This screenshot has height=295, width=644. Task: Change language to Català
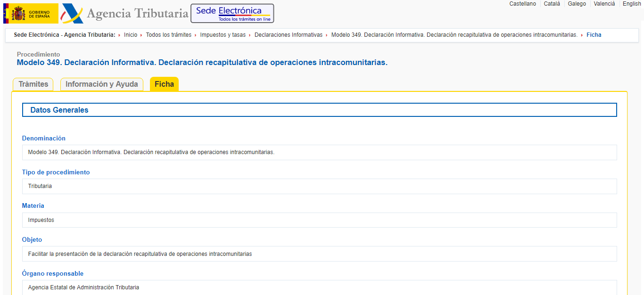click(x=552, y=4)
